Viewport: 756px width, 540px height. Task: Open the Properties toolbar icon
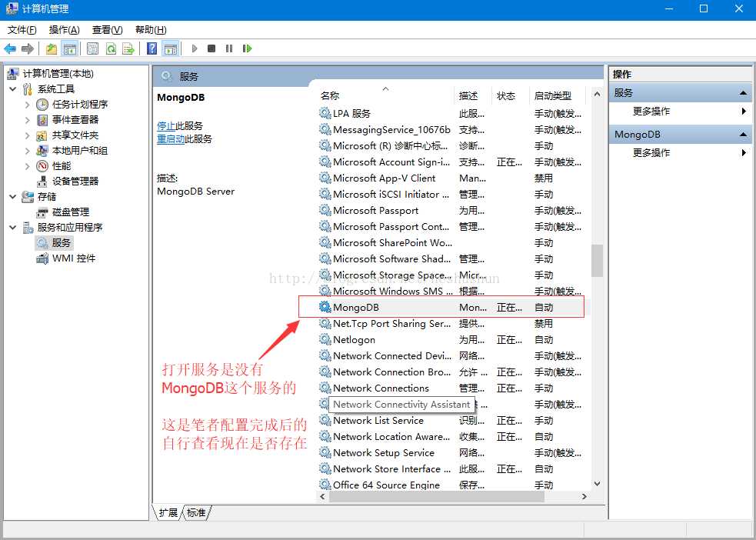pyautogui.click(x=92, y=48)
